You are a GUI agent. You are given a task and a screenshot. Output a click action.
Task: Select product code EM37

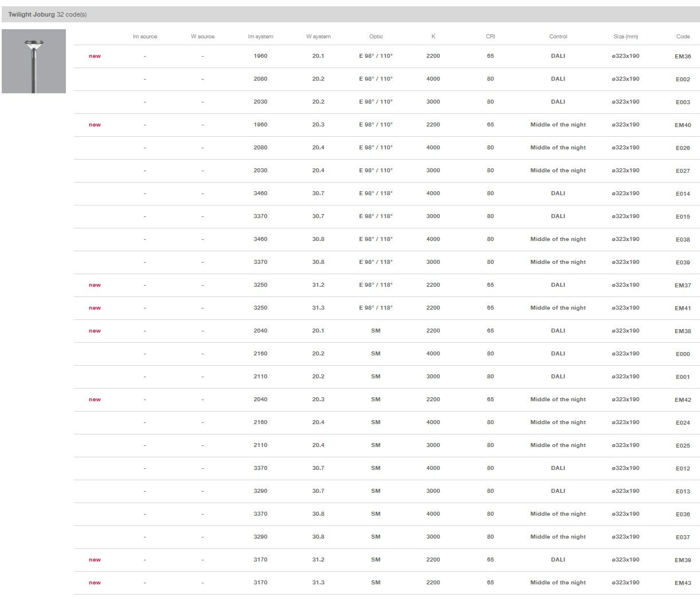[x=682, y=285]
